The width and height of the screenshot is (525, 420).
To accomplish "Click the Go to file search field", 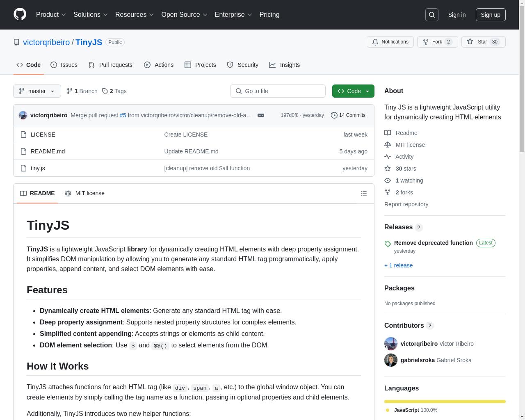I will point(278,91).
